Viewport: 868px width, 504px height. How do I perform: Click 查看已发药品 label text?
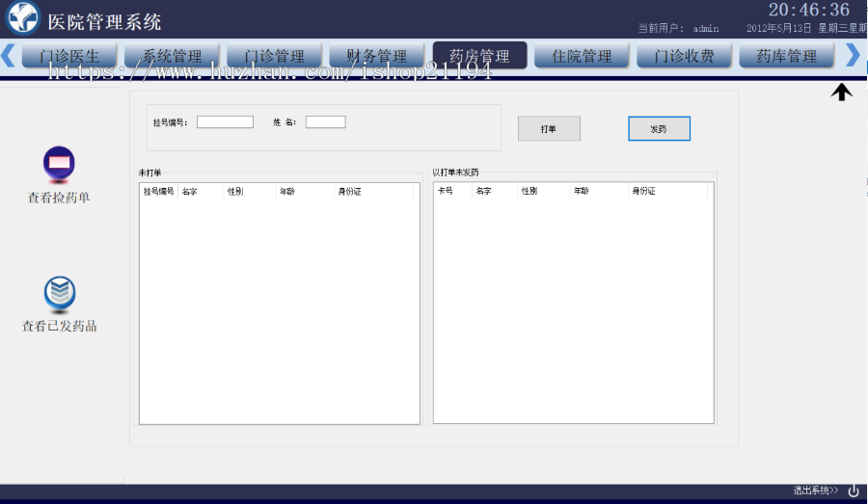coord(59,326)
